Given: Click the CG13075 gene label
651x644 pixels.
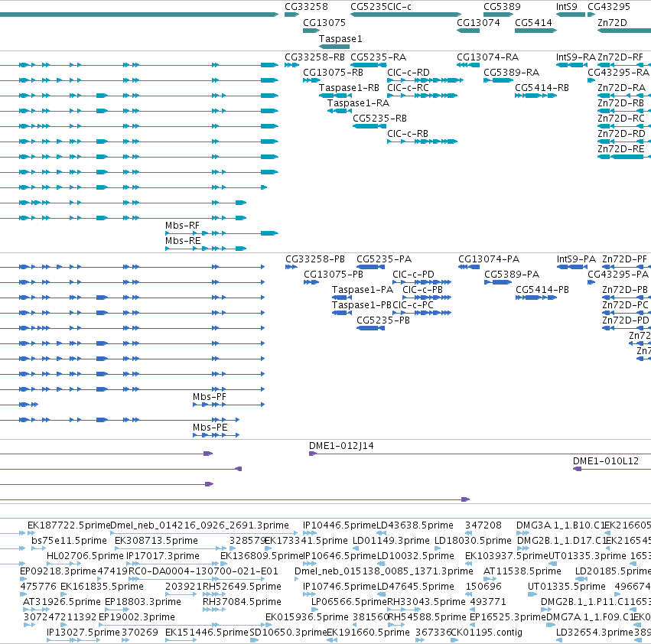Looking at the screenshot, I should (x=324, y=22).
